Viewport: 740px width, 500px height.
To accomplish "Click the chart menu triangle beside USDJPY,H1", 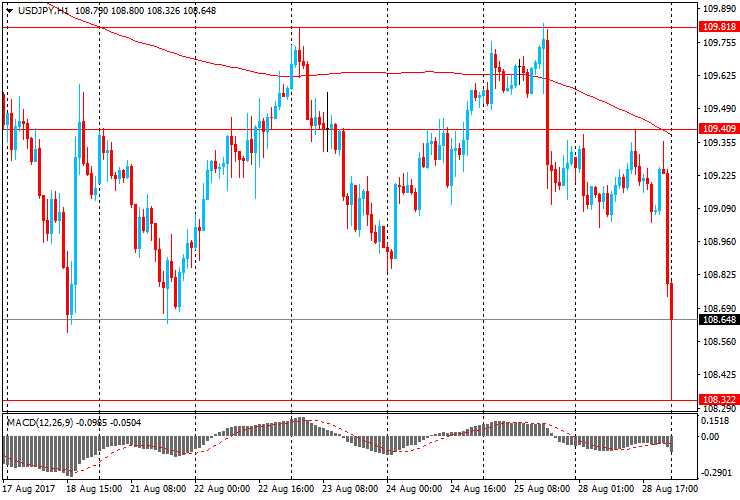I will (9, 10).
